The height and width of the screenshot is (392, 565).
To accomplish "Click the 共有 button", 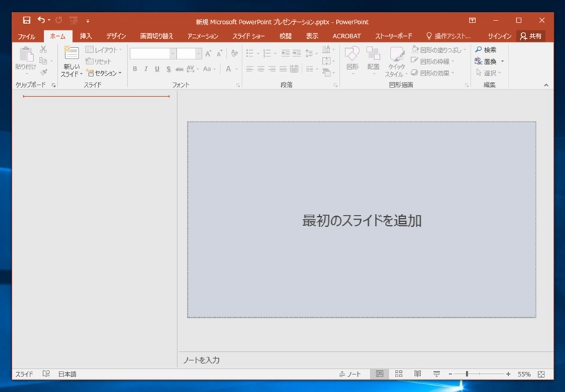I will click(x=531, y=36).
